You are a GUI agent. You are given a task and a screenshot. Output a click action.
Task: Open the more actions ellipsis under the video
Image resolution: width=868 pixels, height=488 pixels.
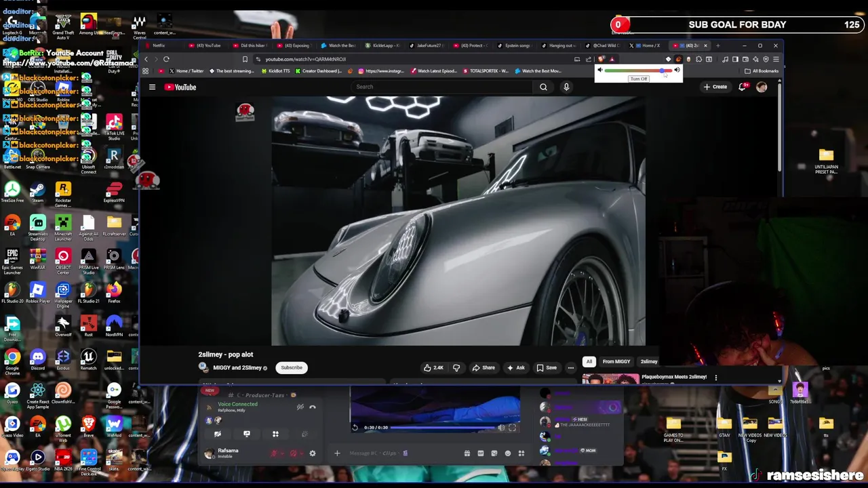click(571, 368)
